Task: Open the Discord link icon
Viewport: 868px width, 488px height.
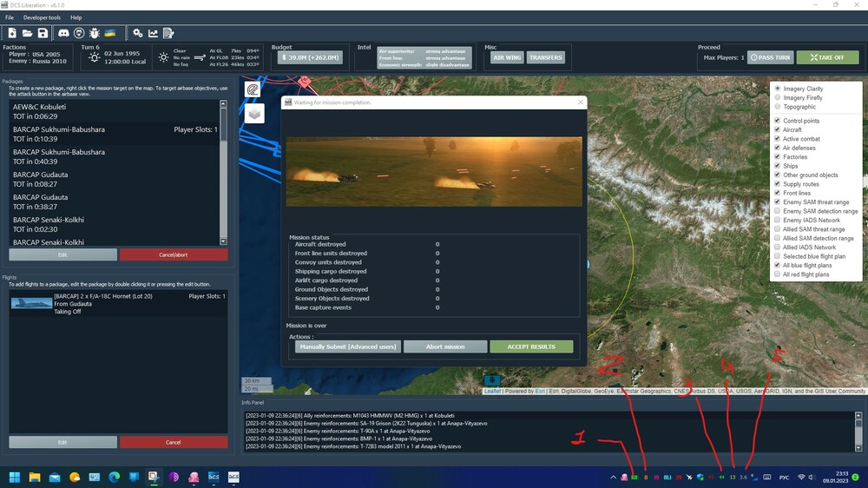Action: click(63, 33)
